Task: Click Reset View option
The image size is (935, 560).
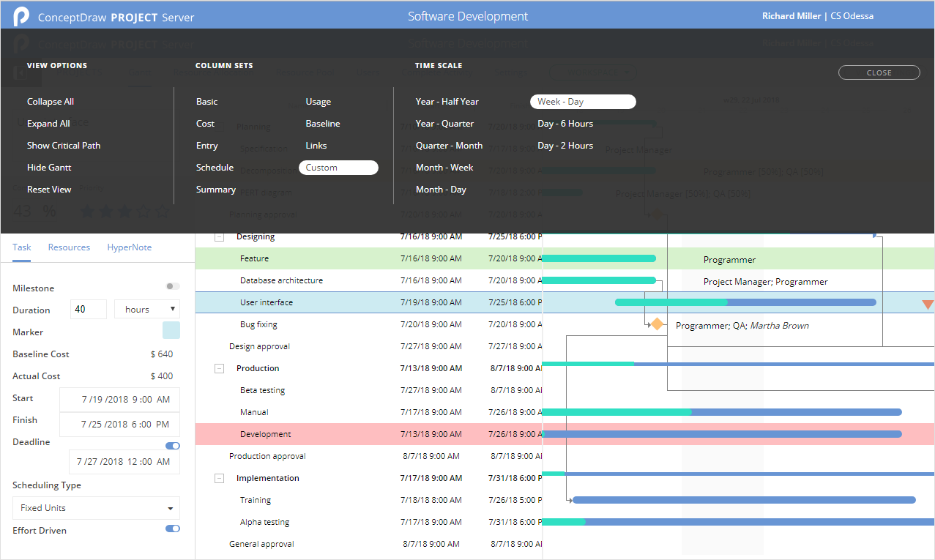Action: click(49, 190)
